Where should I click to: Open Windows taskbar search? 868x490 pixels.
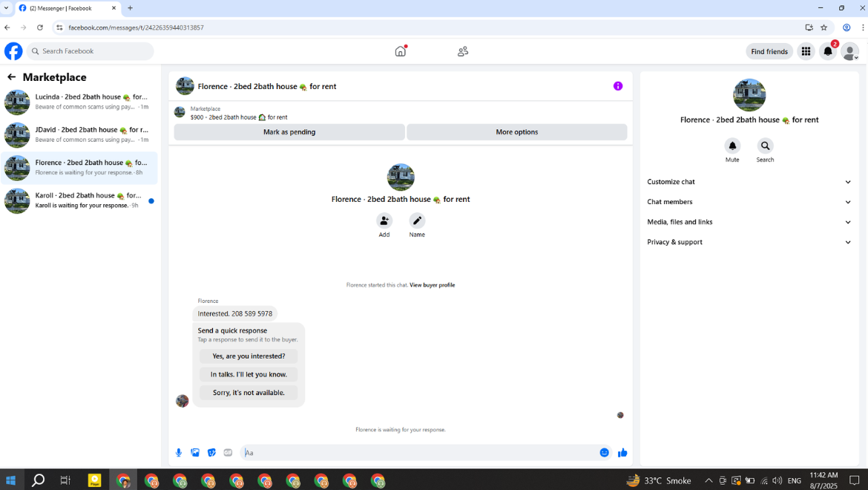point(38,480)
